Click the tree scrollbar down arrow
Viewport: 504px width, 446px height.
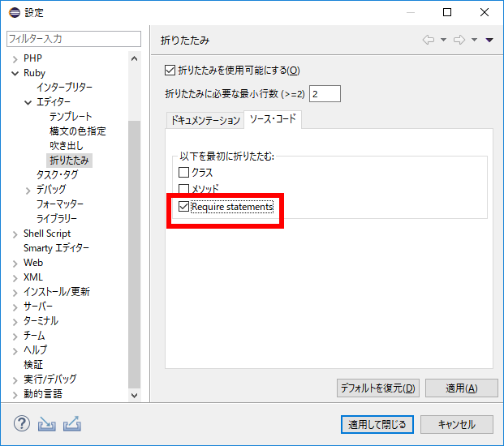pyautogui.click(x=135, y=395)
